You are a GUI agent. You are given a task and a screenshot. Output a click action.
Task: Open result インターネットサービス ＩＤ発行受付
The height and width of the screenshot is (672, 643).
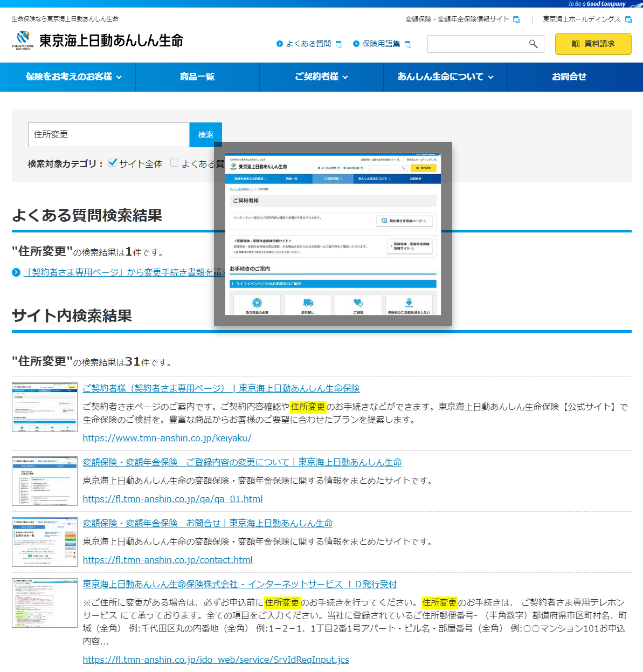point(240,584)
